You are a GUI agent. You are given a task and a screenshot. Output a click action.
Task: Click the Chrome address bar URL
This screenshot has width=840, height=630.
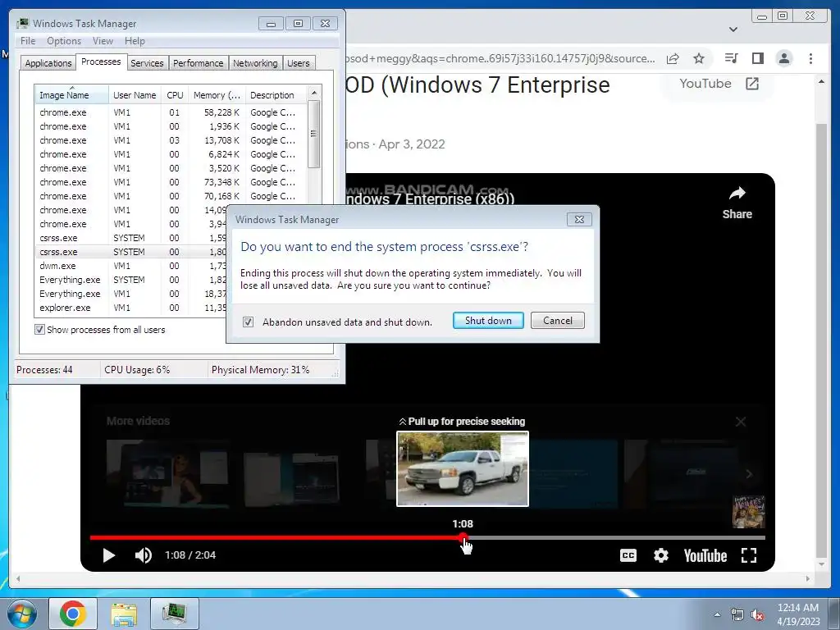tap(500, 58)
